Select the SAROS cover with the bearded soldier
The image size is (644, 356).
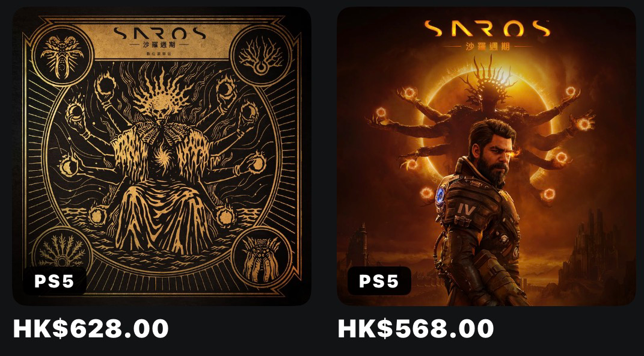pyautogui.click(x=486, y=156)
